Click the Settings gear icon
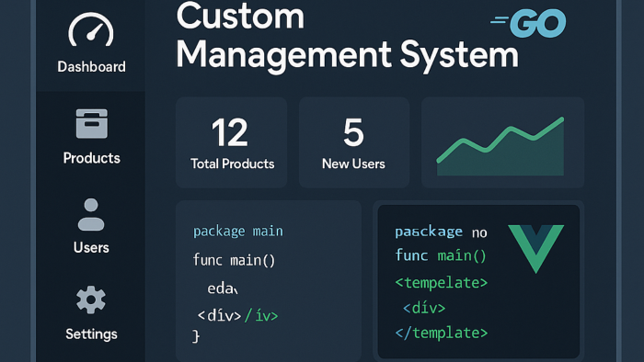Viewport: 644px width, 362px height. click(91, 300)
